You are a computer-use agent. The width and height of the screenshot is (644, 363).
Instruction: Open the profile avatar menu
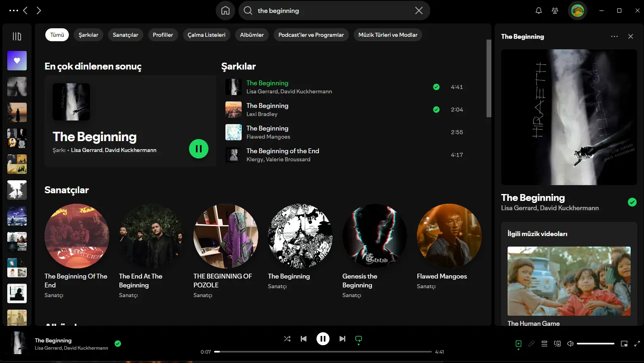[x=578, y=11]
